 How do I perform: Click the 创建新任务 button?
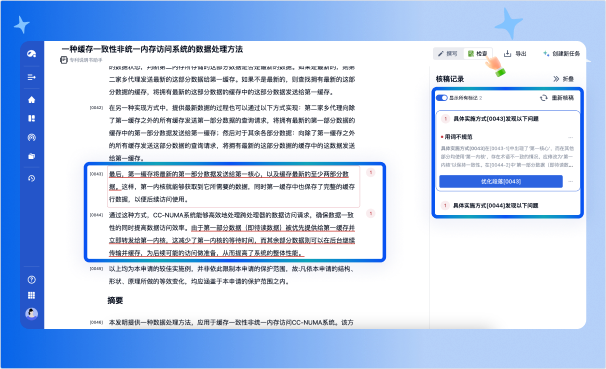pos(562,54)
